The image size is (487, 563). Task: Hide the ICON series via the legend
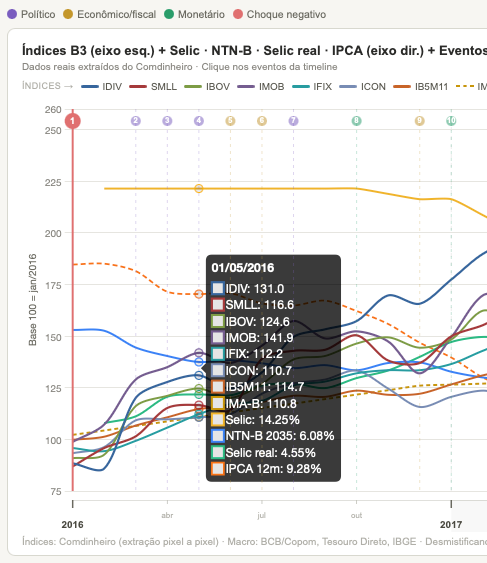[362, 87]
